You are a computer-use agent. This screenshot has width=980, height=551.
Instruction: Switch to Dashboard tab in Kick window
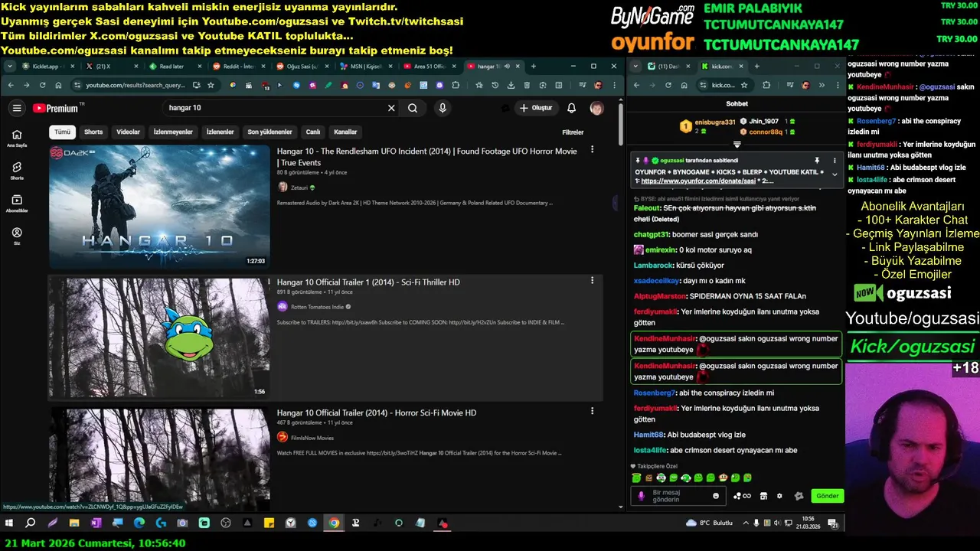point(668,67)
